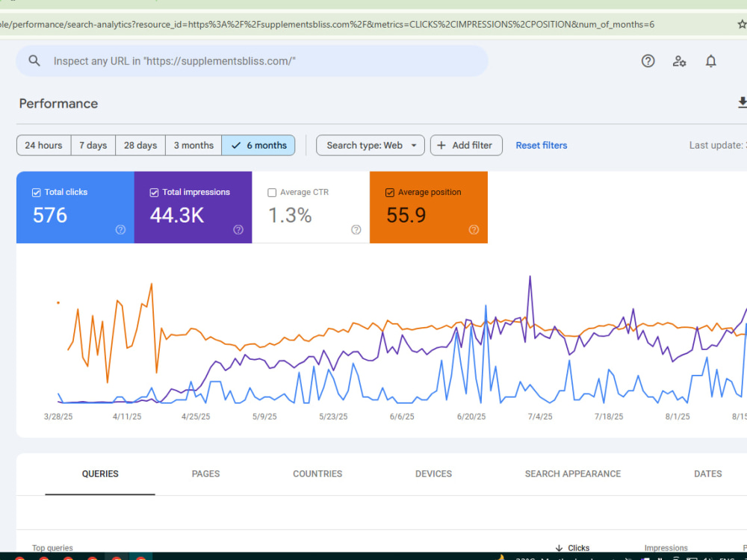747x560 pixels.
Task: Click the Top queries column label
Action: 52,548
